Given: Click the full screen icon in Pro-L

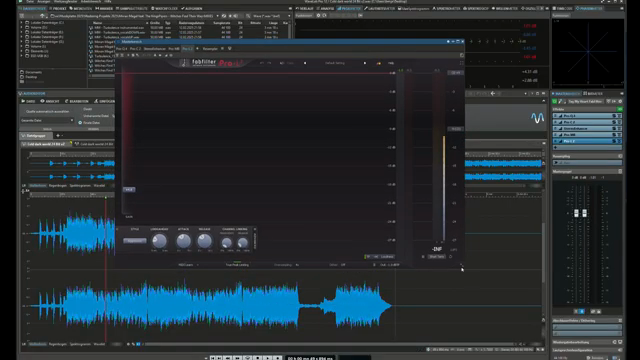Looking at the screenshot, I should (x=462, y=63).
